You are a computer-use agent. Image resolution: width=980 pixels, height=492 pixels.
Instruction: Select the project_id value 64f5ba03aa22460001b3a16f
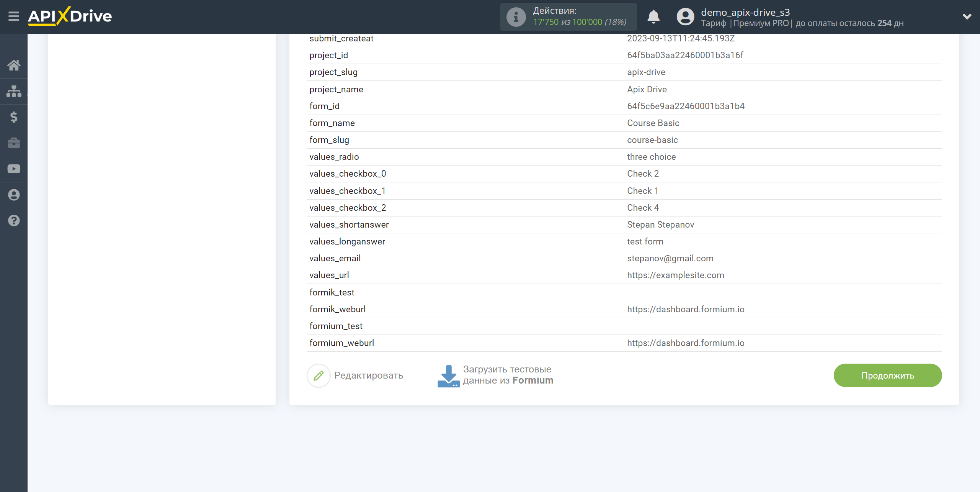tap(685, 56)
